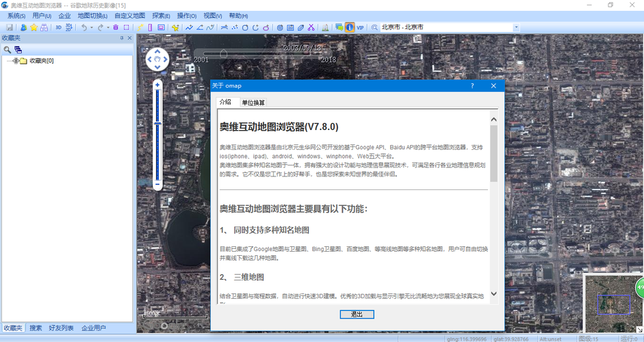Image resolution: width=644 pixels, height=342 pixels.
Task: Click the magnifier location search icon
Action: point(374,27)
